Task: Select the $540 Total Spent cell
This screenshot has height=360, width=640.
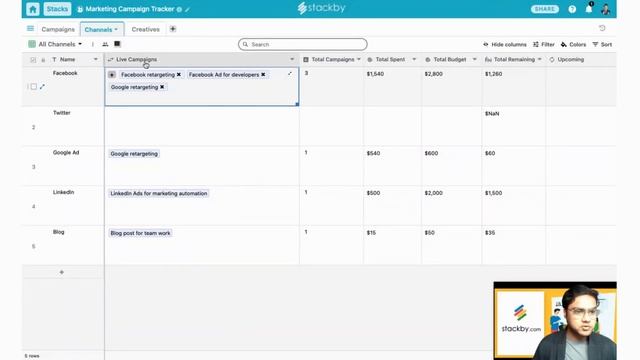Action: point(392,166)
